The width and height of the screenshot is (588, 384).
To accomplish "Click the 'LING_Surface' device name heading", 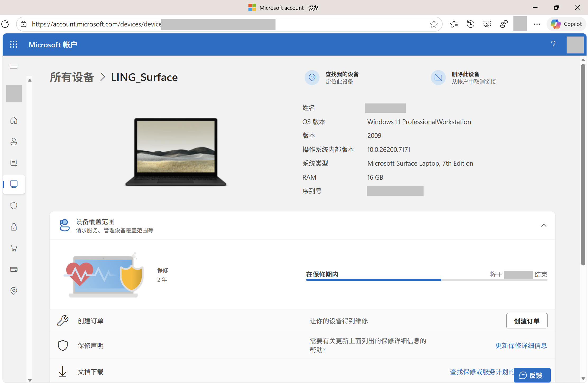I will [x=144, y=77].
